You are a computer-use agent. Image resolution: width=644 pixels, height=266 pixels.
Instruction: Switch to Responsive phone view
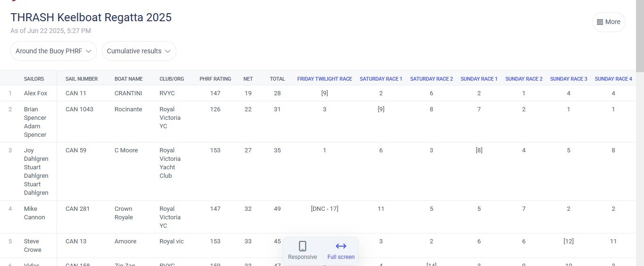point(303,250)
